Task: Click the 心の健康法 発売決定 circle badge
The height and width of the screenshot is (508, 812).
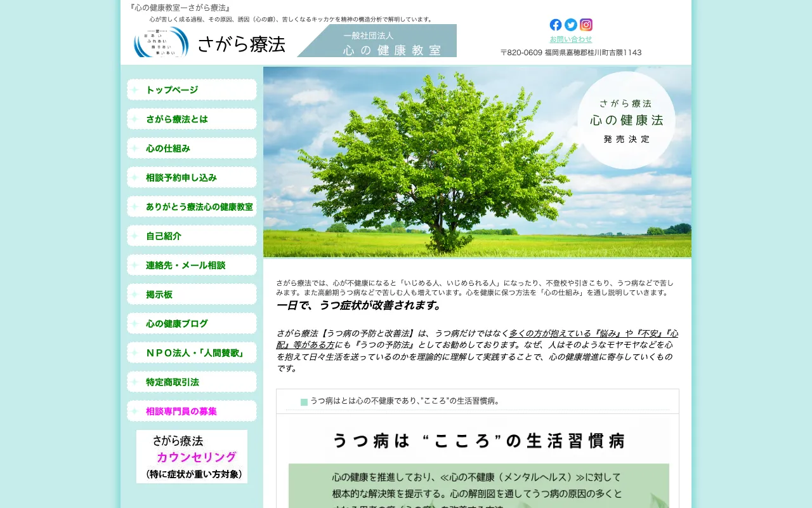Action: 626,120
